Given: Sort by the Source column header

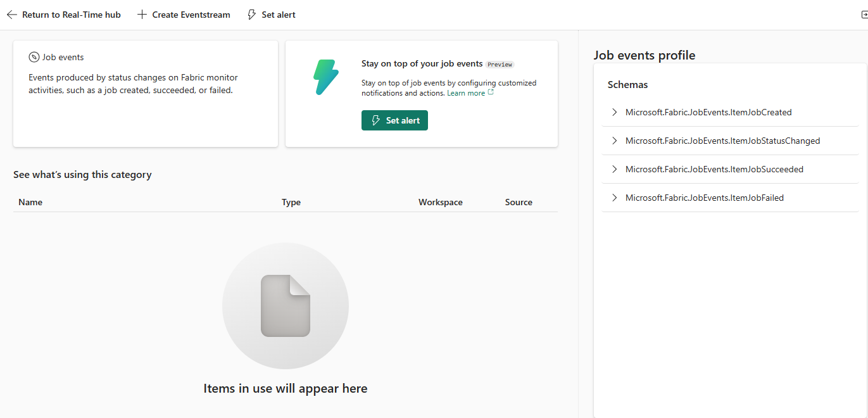Looking at the screenshot, I should point(519,202).
